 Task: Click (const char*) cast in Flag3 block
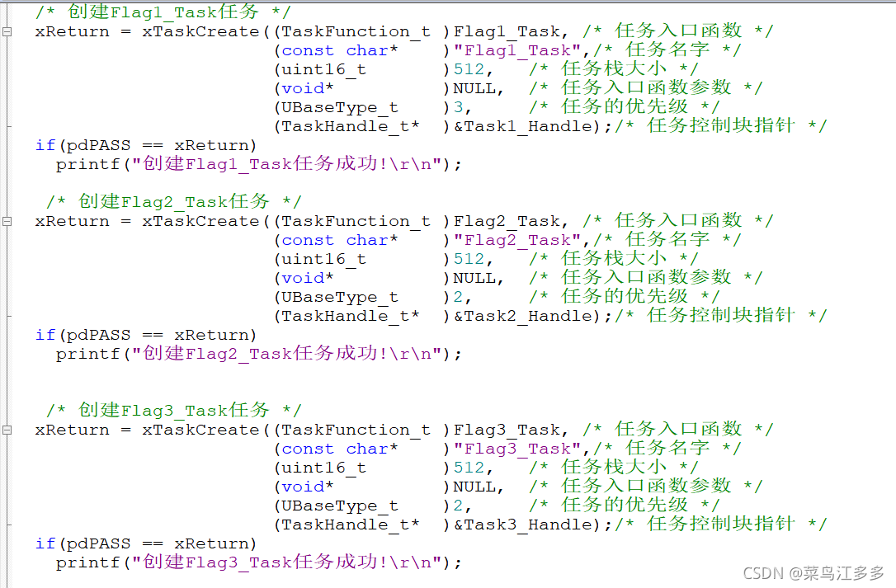click(x=361, y=449)
